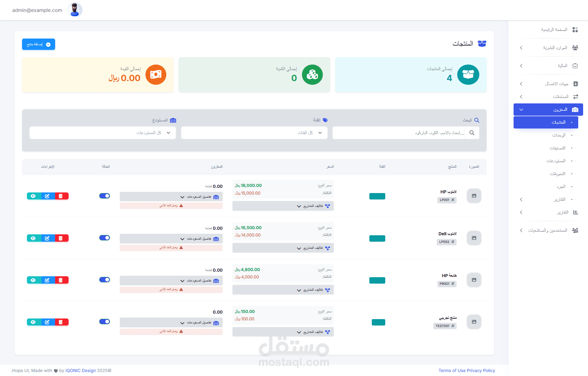588x376 pixels.
Task: Open the all warehouses dropdown filter
Action: pyautogui.click(x=103, y=133)
